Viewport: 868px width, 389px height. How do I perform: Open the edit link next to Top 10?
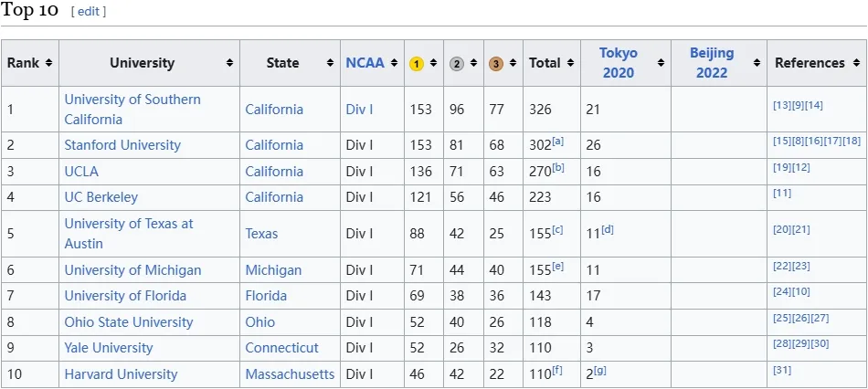point(88,12)
